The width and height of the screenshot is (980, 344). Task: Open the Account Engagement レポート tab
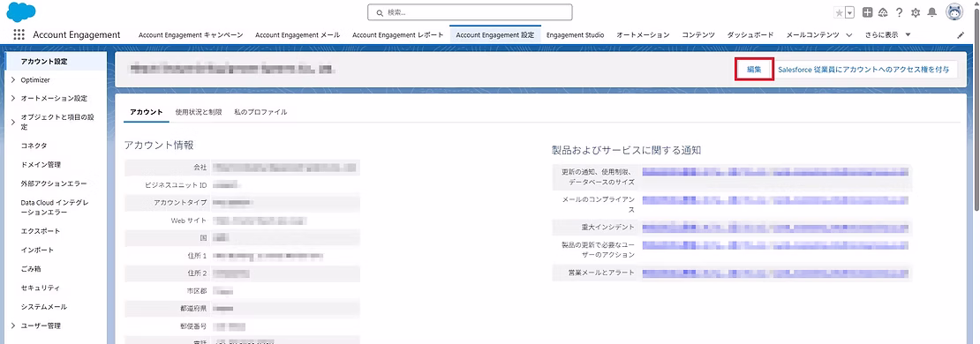(398, 35)
